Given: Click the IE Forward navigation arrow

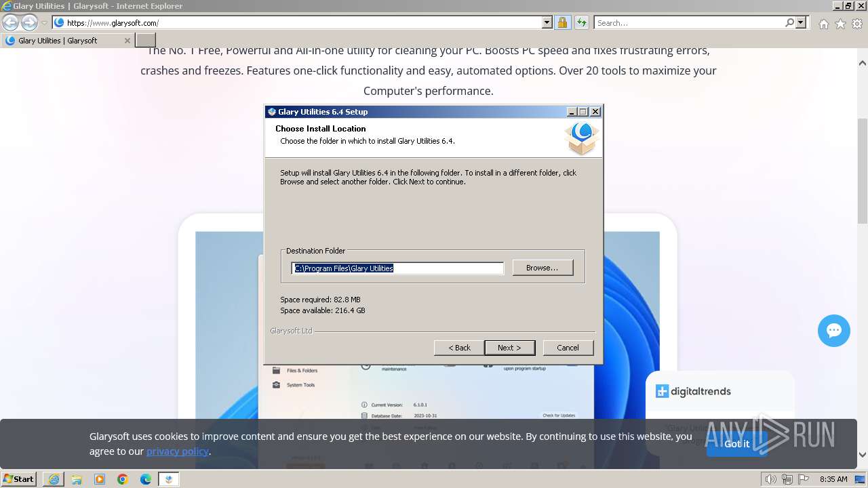Looking at the screenshot, I should click(29, 23).
